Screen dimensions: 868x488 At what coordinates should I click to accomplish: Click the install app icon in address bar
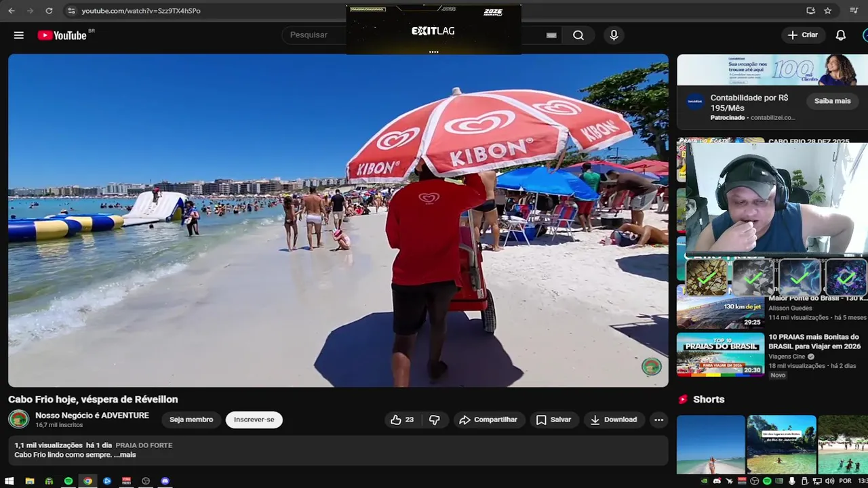click(810, 11)
